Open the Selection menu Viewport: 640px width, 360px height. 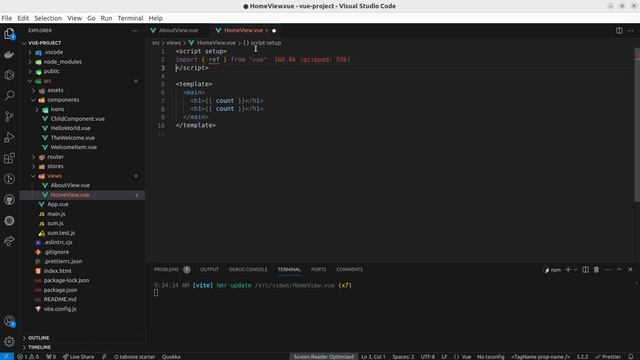pyautogui.click(x=48, y=18)
